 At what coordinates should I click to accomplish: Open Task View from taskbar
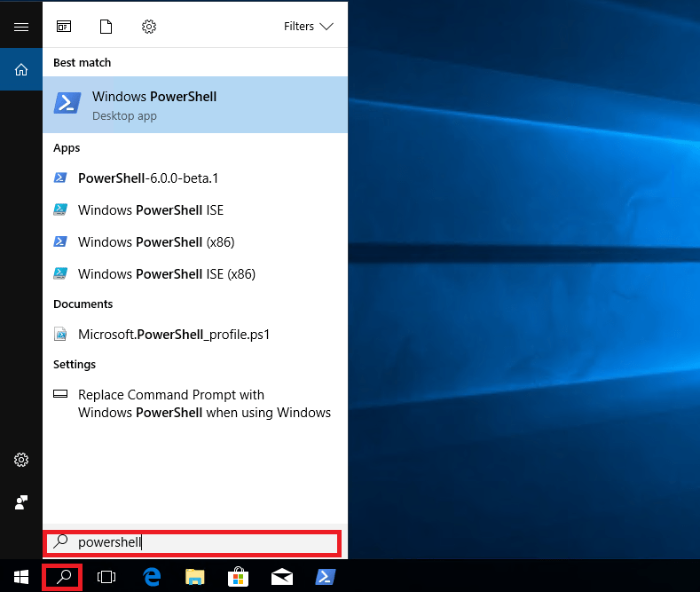coord(106,577)
